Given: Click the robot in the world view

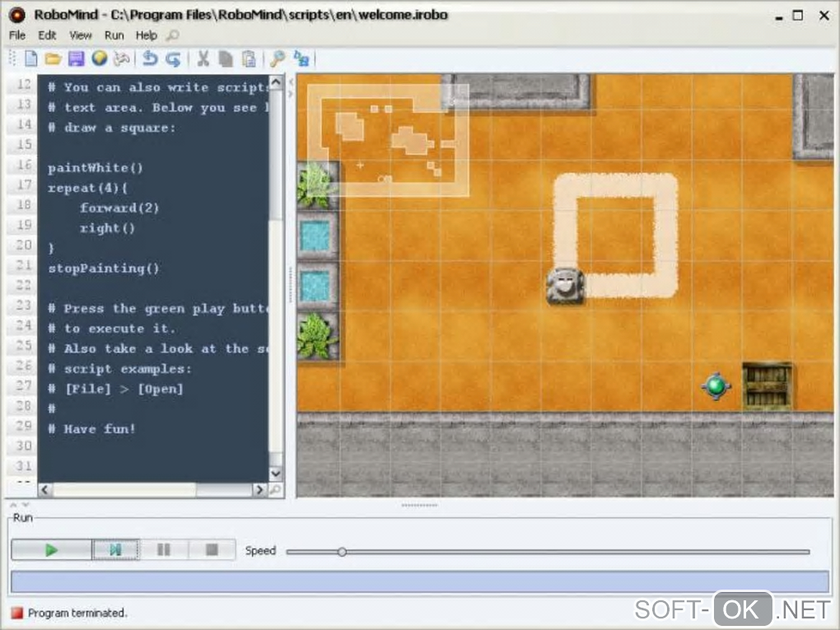Looking at the screenshot, I should tap(565, 286).
